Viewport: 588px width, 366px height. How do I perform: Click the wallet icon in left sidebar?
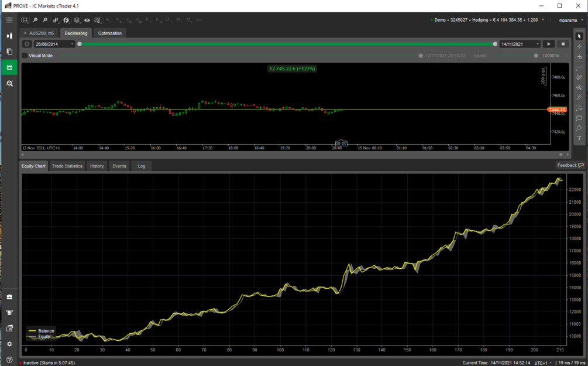(x=9, y=329)
